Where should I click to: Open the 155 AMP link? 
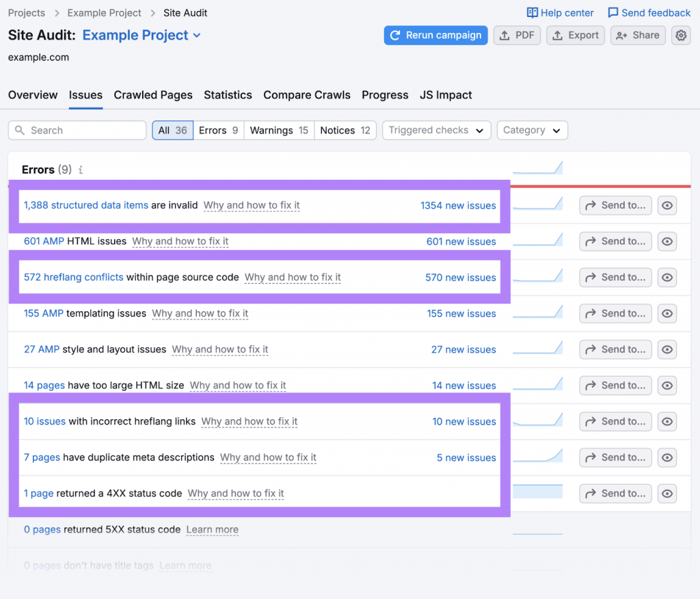[43, 313]
